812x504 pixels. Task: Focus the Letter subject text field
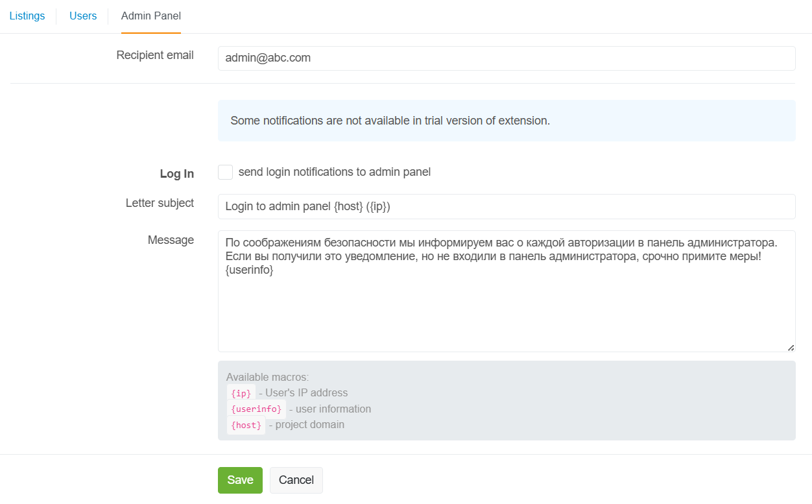coord(506,207)
